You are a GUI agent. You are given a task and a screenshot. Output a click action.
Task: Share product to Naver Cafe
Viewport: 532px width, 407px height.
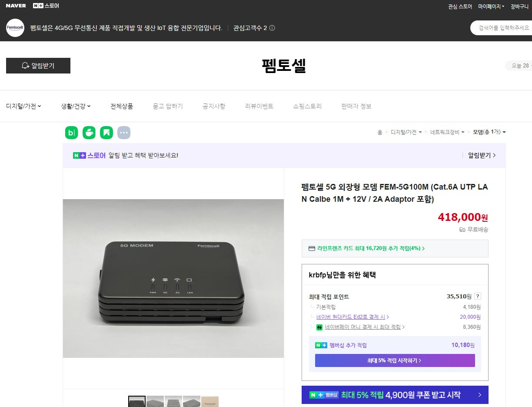coord(89,132)
